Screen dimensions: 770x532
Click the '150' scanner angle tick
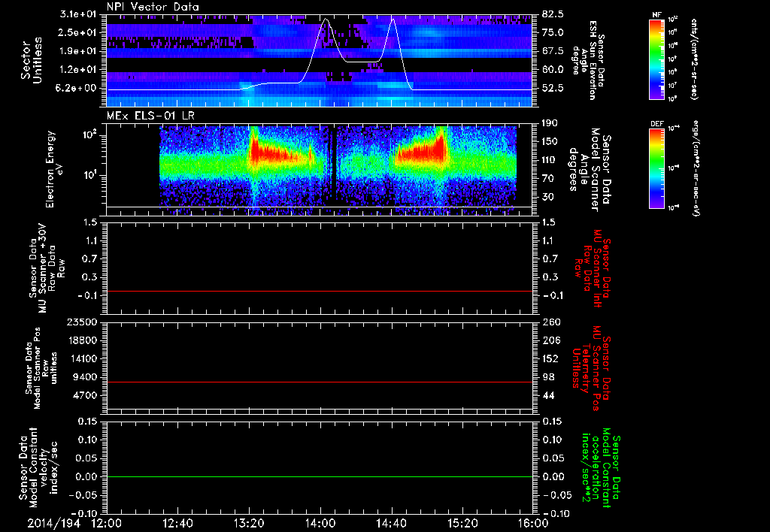(550, 142)
